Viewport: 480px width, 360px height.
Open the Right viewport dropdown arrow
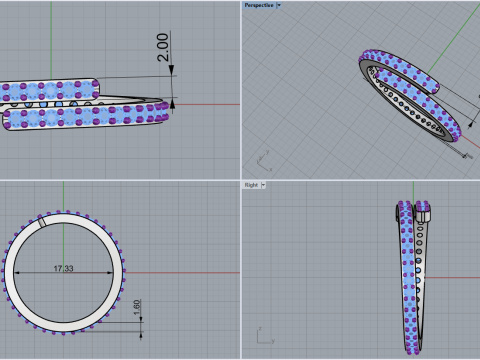(x=263, y=185)
